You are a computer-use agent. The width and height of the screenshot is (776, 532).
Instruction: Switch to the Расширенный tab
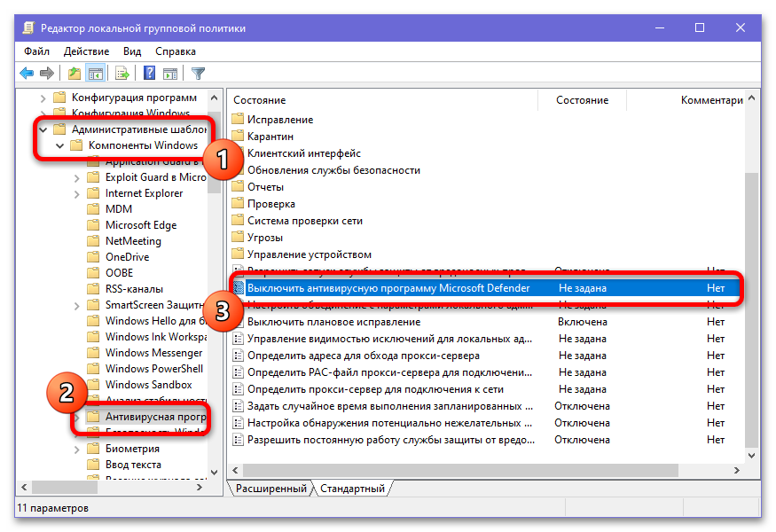tap(270, 489)
